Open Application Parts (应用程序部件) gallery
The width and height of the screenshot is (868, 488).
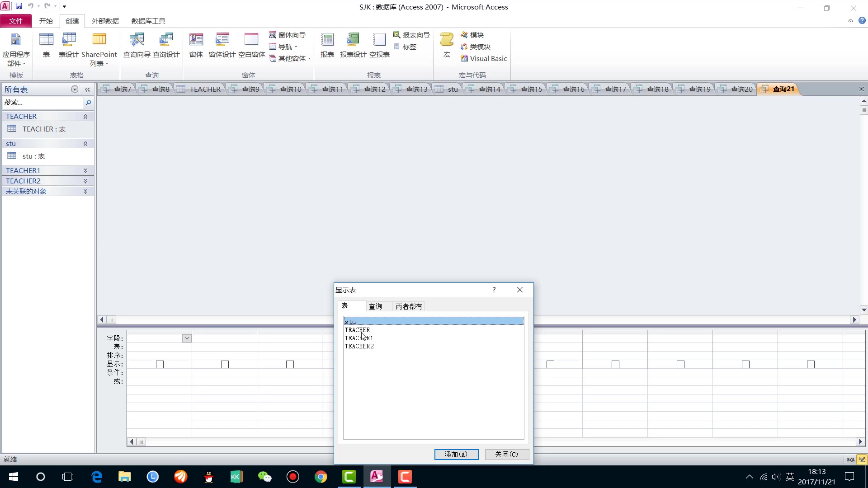click(16, 50)
